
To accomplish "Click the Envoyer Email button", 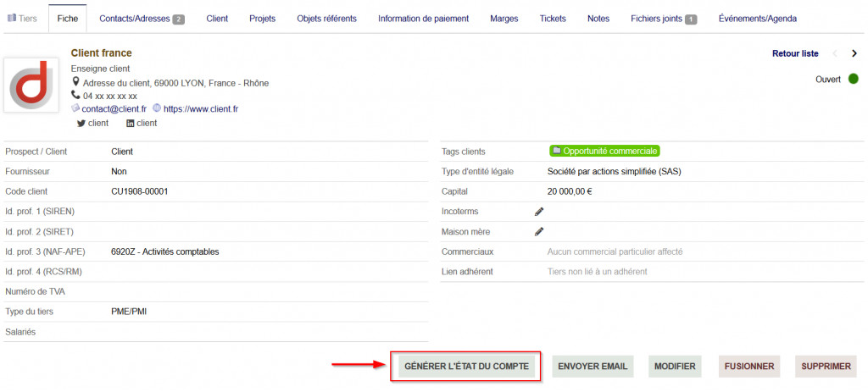I will [x=593, y=366].
